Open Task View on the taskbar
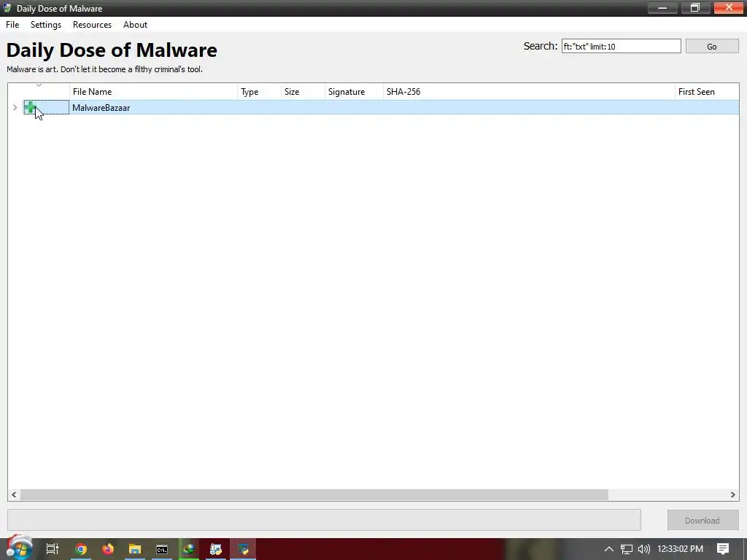 pyautogui.click(x=53, y=549)
